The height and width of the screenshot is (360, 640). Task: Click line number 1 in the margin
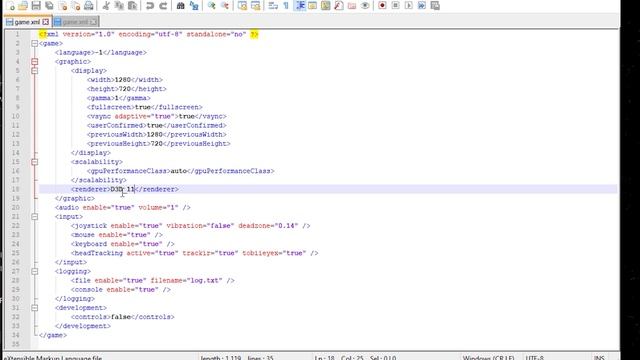tap(17, 34)
